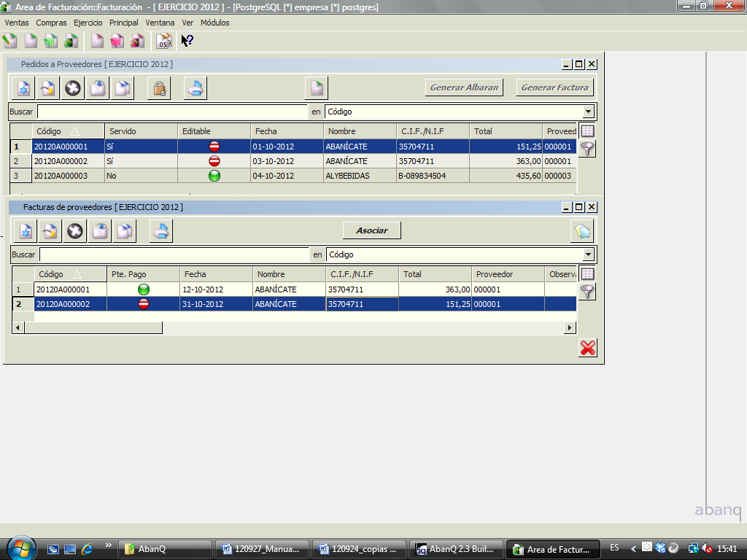Switch to 120924_copias Word taskbar item
Image resolution: width=747 pixels, height=560 pixels.
(x=359, y=549)
